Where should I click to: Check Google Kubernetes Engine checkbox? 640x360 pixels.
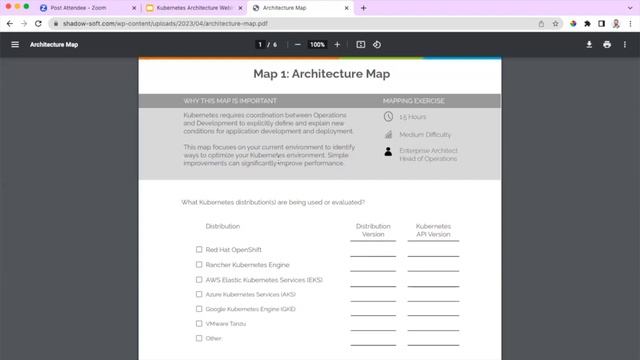click(x=199, y=309)
